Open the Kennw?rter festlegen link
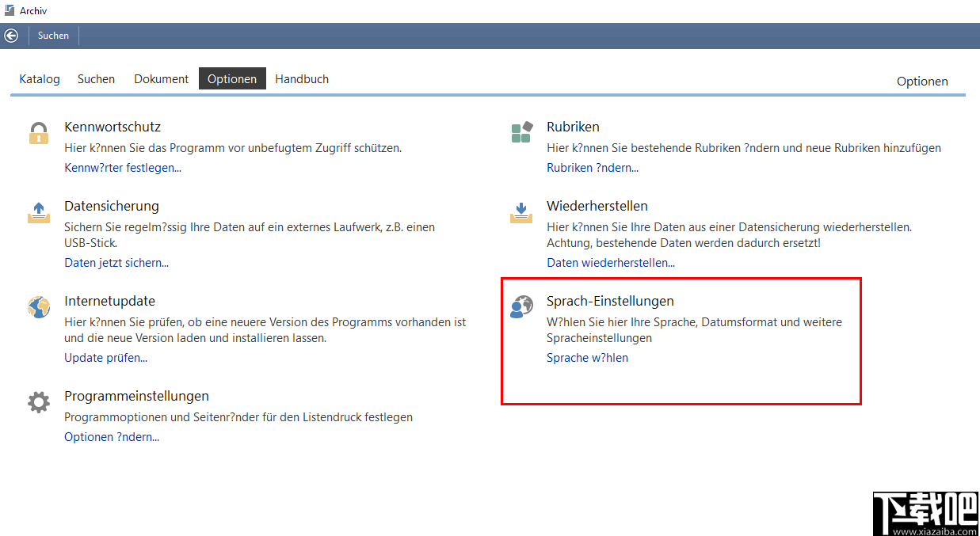Screen dimensions: 980x536 123,168
